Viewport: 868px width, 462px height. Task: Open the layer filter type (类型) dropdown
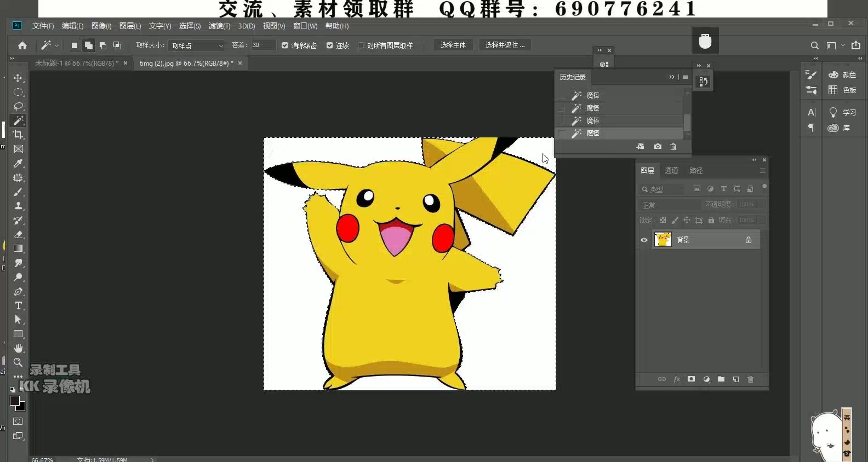tap(662, 189)
